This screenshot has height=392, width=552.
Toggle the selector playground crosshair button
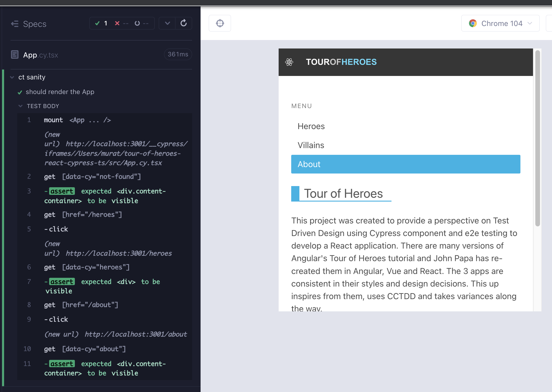220,23
